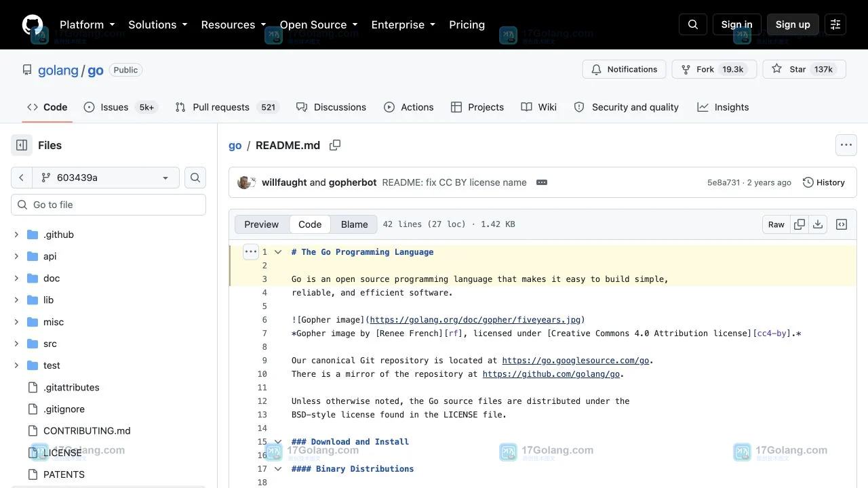
Task: Click the History clock button
Action: click(x=824, y=182)
